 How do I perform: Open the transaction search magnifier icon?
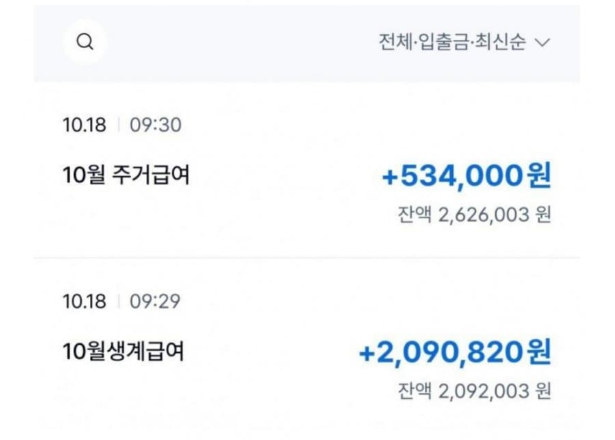(85, 42)
